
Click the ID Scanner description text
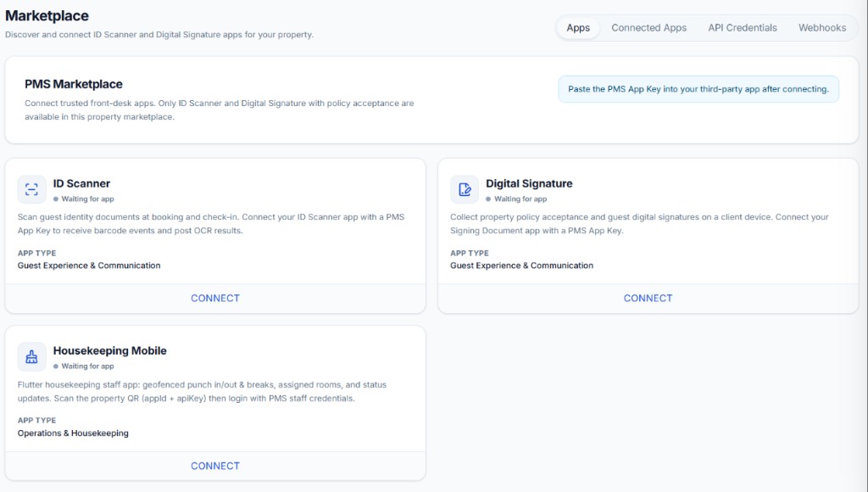[211, 224]
